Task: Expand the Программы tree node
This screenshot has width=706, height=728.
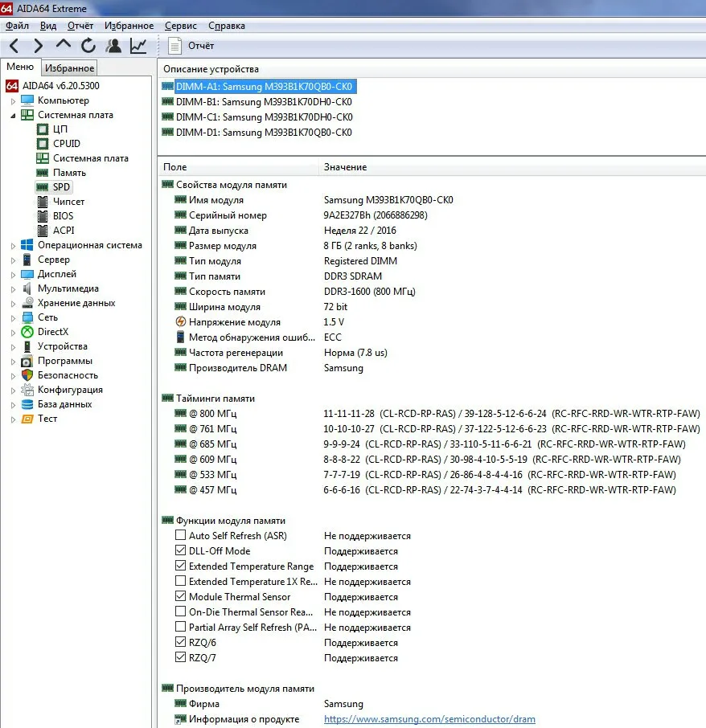Action: tap(13, 362)
